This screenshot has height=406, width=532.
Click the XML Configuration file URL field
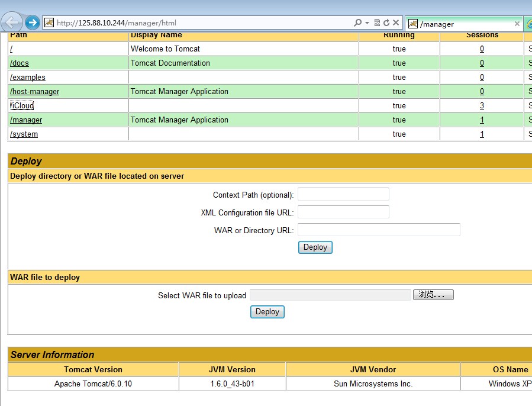click(343, 212)
